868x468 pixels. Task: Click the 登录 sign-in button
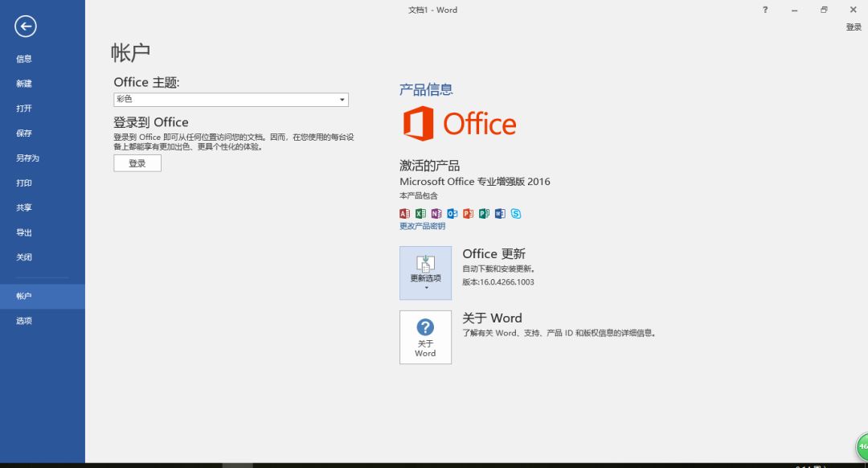[137, 162]
